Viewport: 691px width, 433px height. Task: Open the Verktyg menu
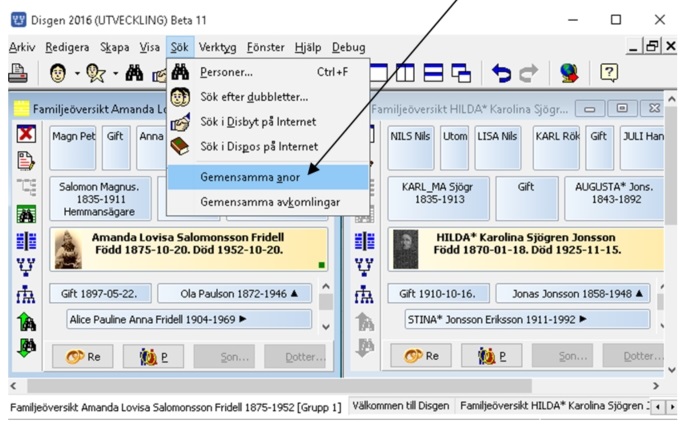click(x=217, y=47)
